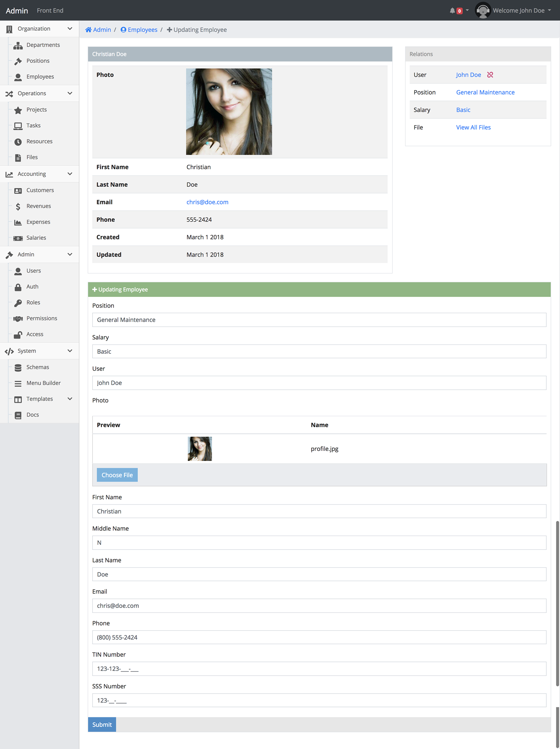The width and height of the screenshot is (560, 749).
Task: Click the Files document icon
Action: pyautogui.click(x=18, y=157)
